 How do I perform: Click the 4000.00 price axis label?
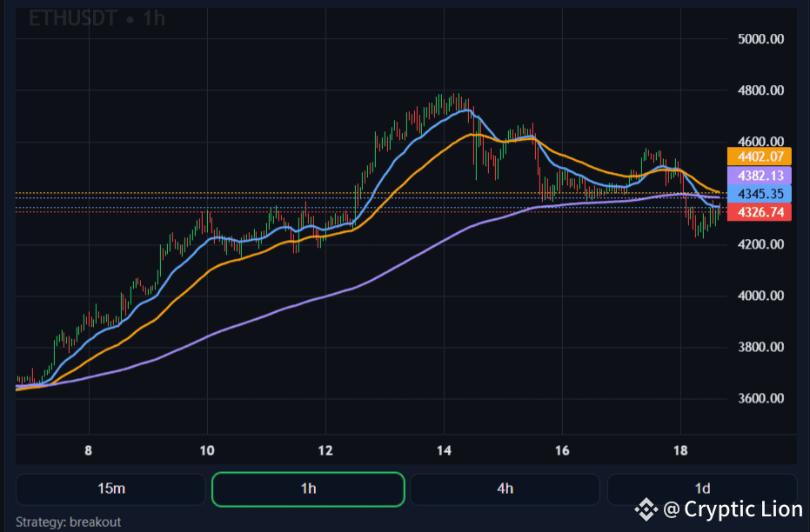pyautogui.click(x=760, y=296)
